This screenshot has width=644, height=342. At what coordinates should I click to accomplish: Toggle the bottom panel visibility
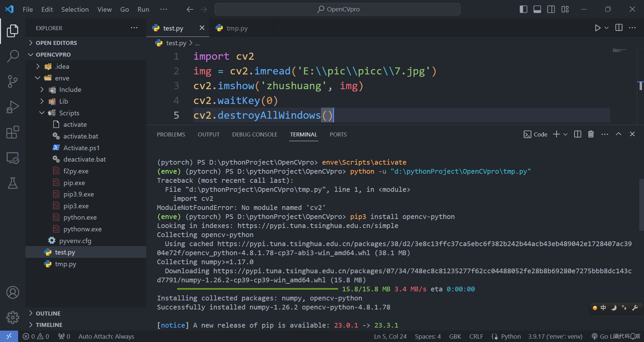click(537, 9)
